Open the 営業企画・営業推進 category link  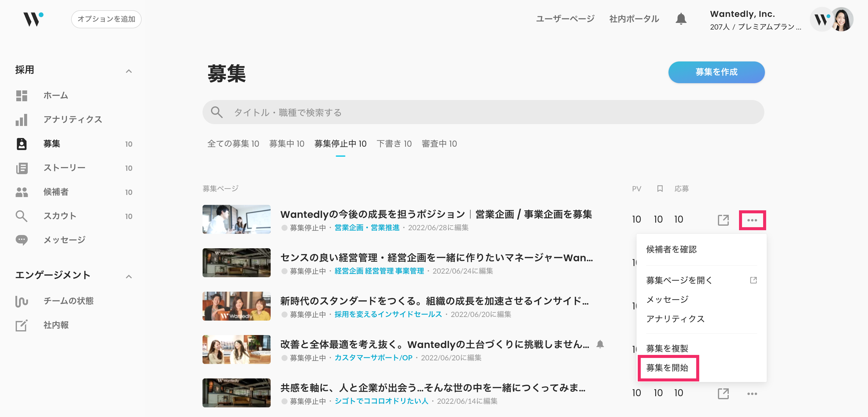coord(366,228)
